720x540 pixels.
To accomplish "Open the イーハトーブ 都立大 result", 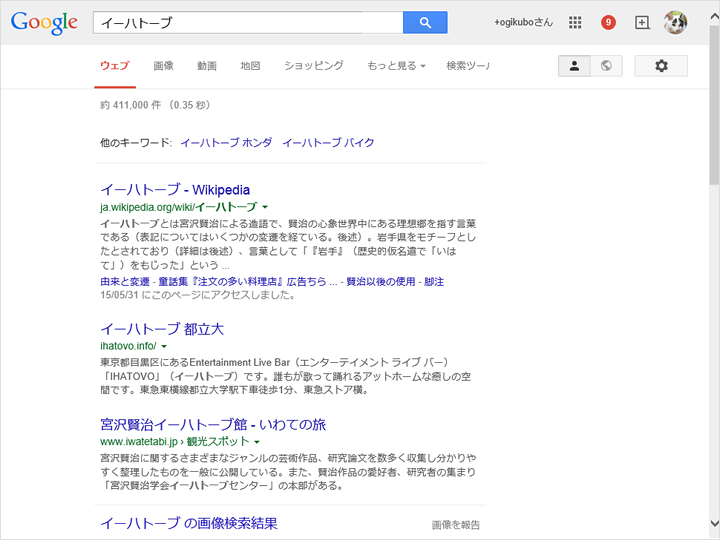I will [x=162, y=329].
